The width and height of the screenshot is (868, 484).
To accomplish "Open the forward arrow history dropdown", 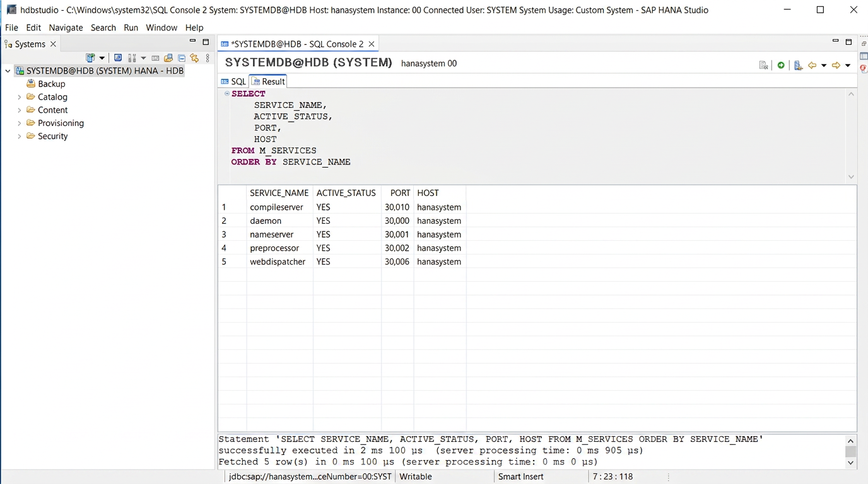I will coord(848,66).
